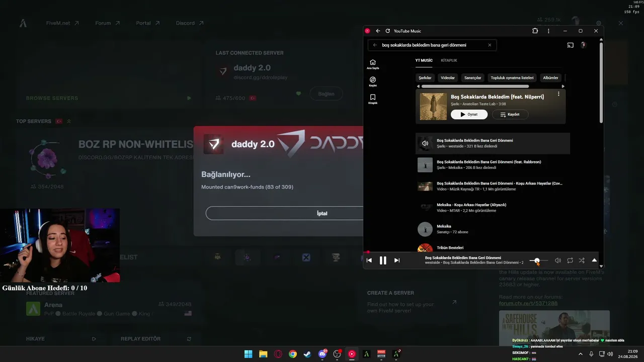Filter results by Albümler

pyautogui.click(x=550, y=78)
